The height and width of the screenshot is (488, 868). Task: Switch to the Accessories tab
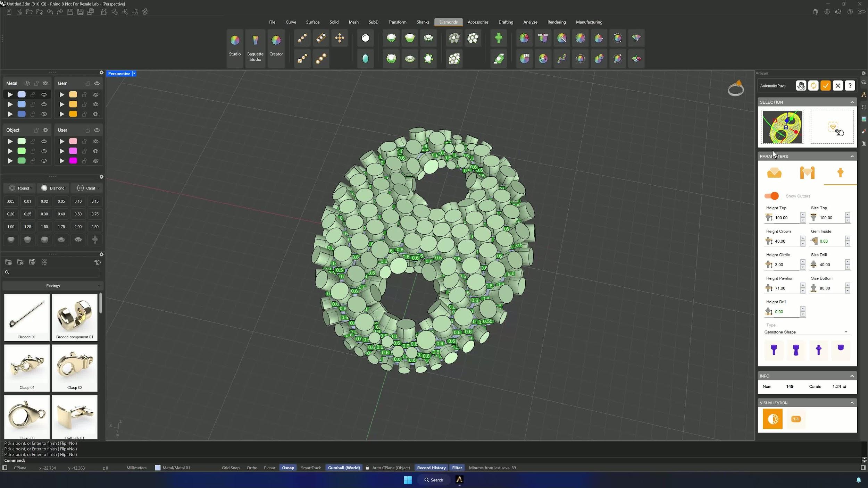pos(478,22)
